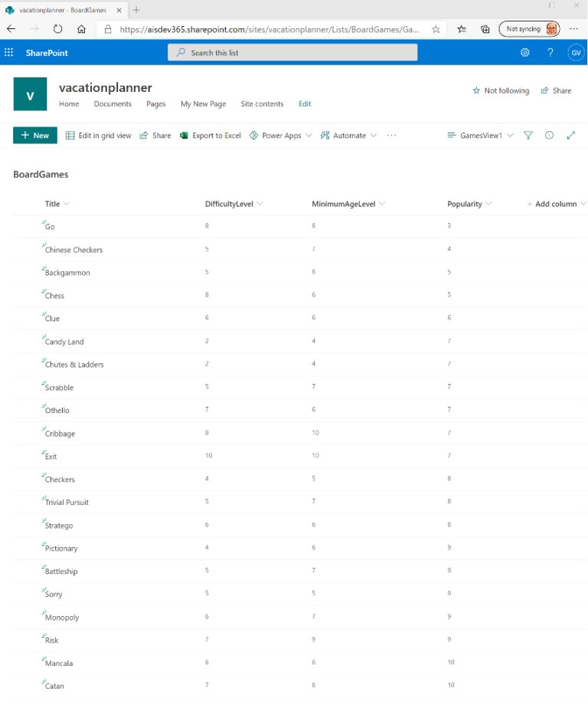Open the Microsoft 365 app launcher waffle
Screen dimensions: 588x708
[x=9, y=52]
